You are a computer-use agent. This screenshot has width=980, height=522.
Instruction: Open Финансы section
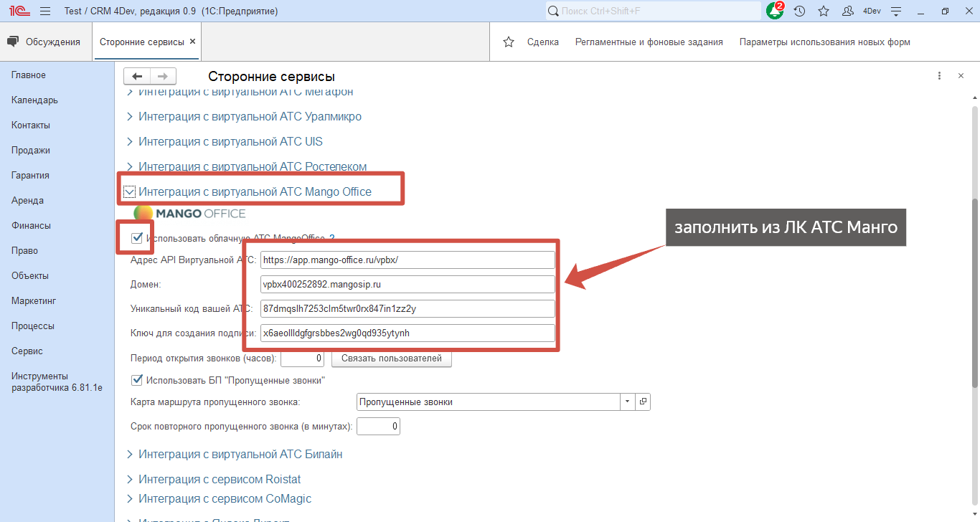coord(31,226)
